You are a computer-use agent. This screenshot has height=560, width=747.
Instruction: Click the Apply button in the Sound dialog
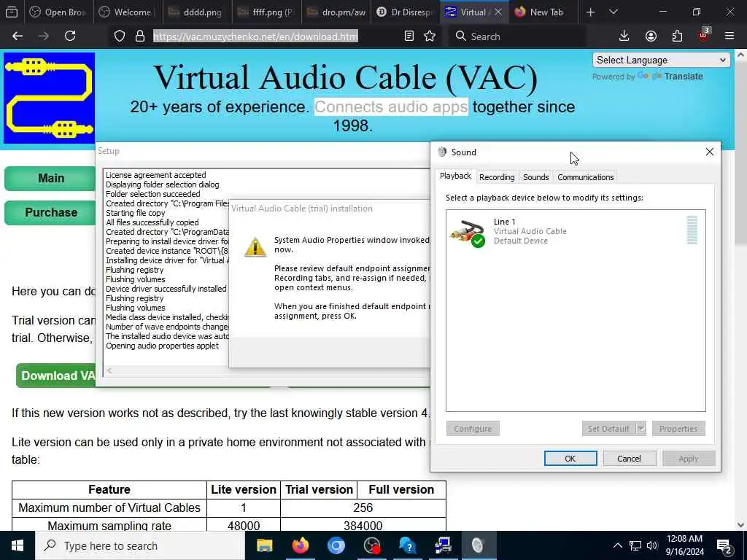point(689,459)
